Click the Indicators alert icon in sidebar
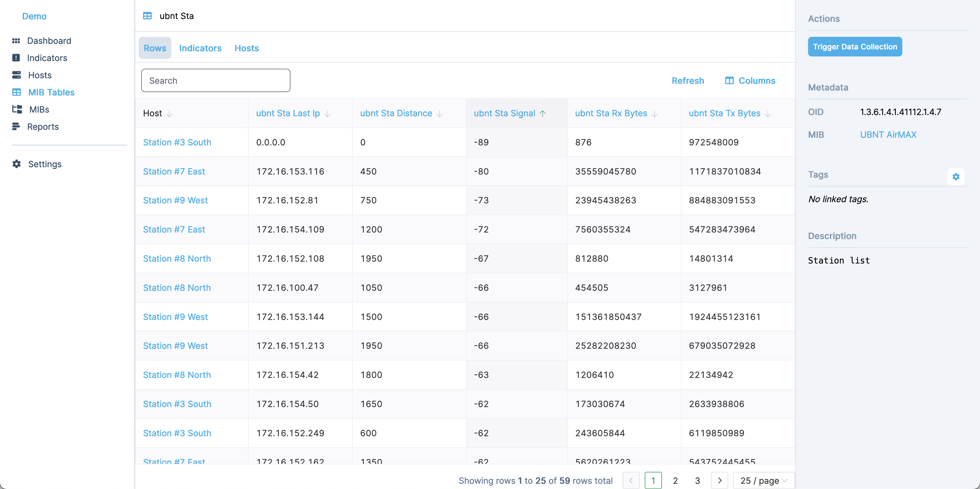Screen dimensions: 980x489 tap(16, 58)
